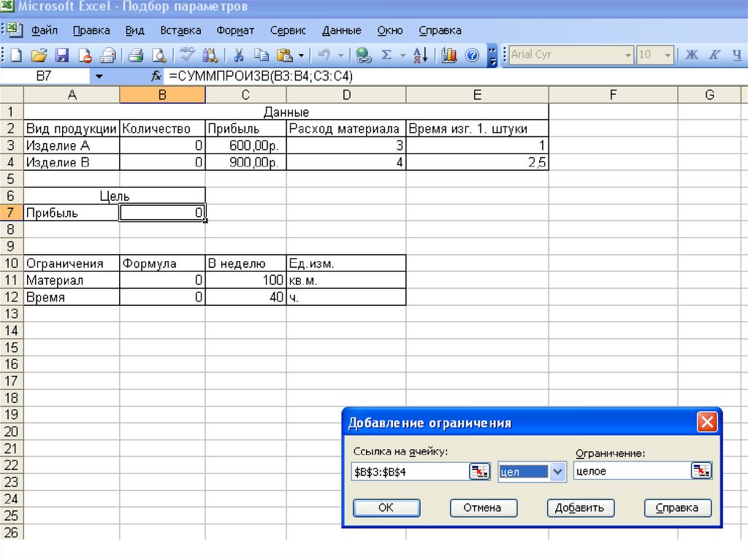The image size is (748, 560).
Task: Toggle bold formatting button Ж
Action: pyautogui.click(x=692, y=55)
